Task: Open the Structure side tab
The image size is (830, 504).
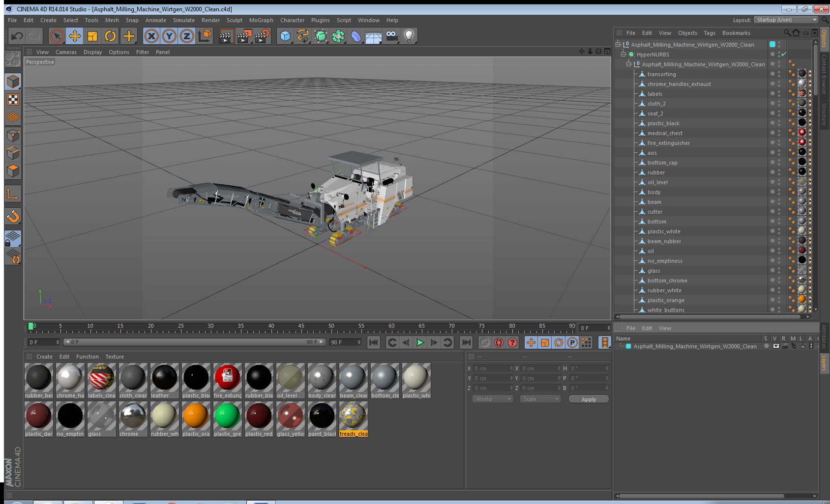Action: pyautogui.click(x=824, y=114)
